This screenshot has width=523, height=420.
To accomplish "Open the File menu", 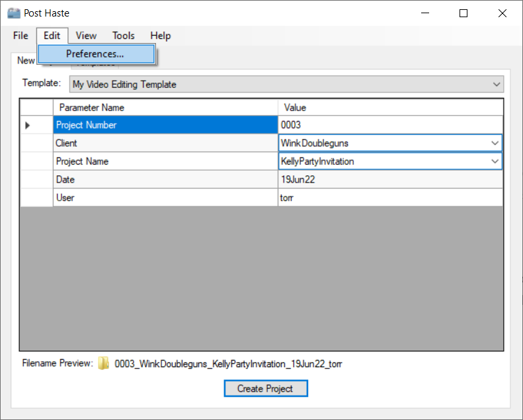I will coord(20,36).
